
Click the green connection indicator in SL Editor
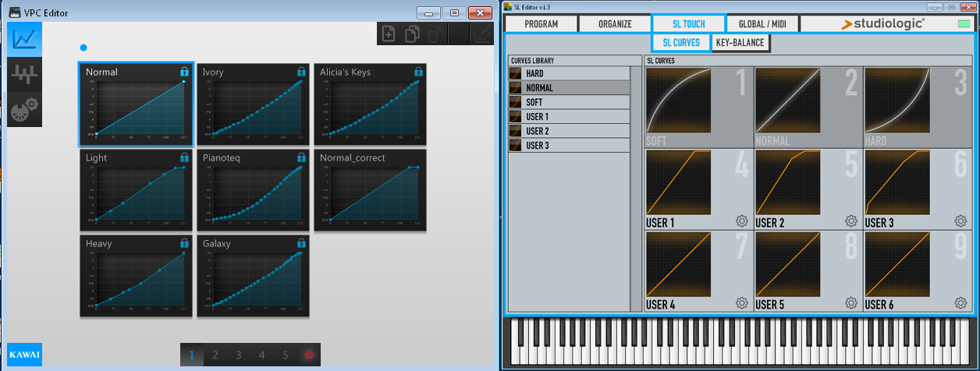[964, 24]
